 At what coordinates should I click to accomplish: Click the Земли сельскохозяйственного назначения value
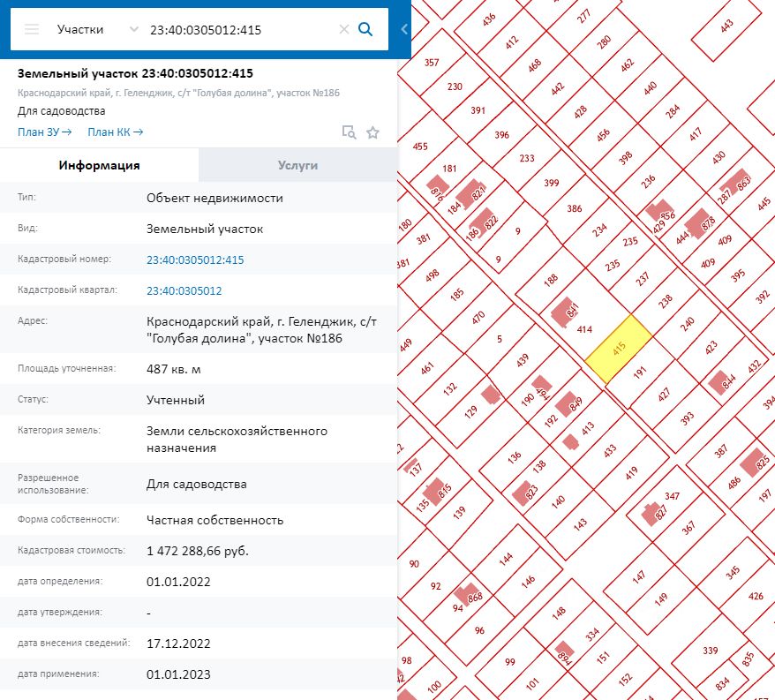(x=237, y=440)
